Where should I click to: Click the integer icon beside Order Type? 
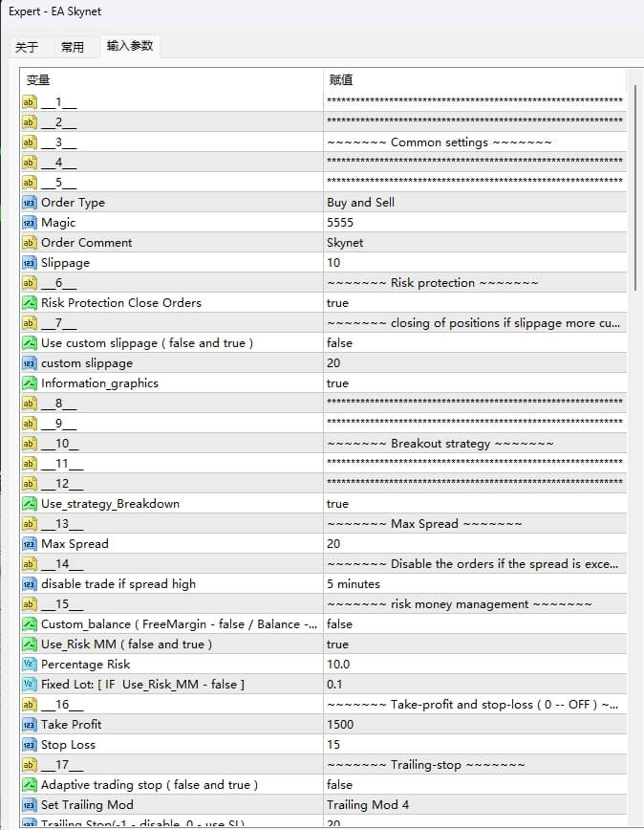click(x=30, y=203)
